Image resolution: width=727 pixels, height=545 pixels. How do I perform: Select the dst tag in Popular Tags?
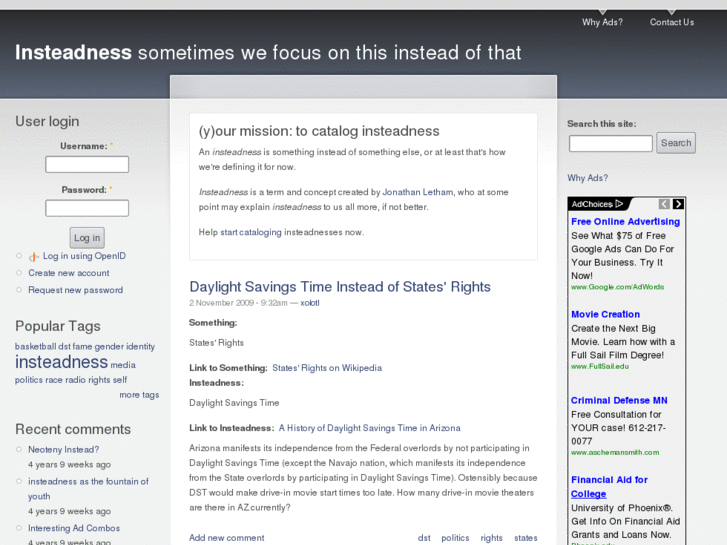tap(64, 346)
